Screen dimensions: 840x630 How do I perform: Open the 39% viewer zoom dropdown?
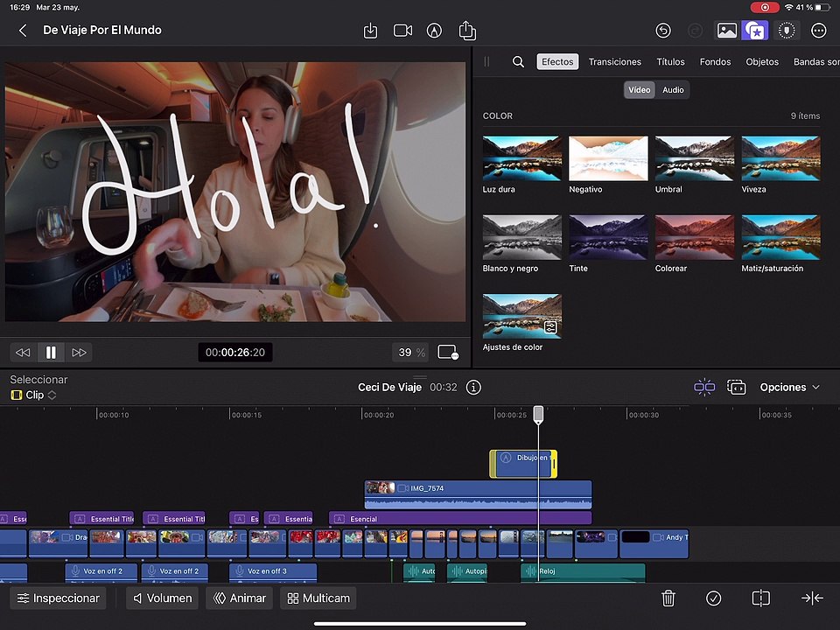(411, 353)
